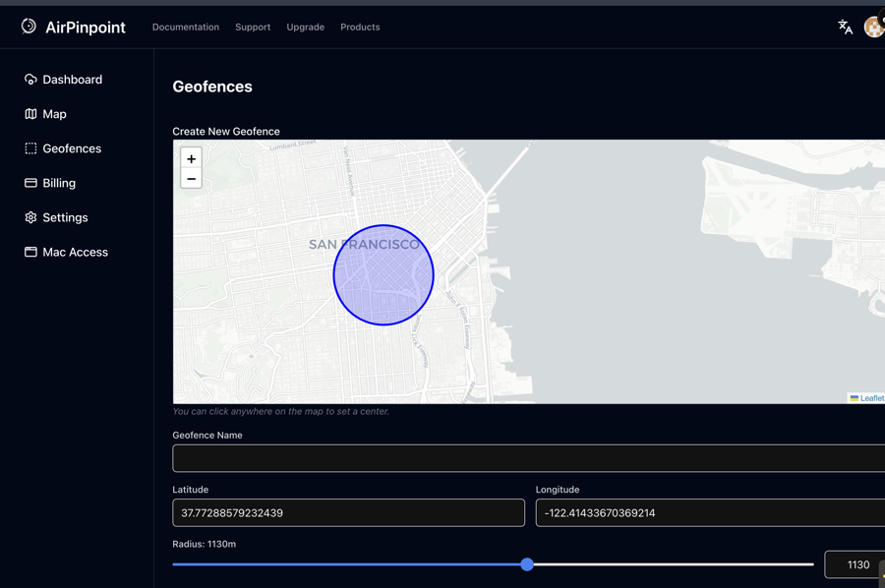
Task: Open Settings via the gear icon
Action: 65,216
